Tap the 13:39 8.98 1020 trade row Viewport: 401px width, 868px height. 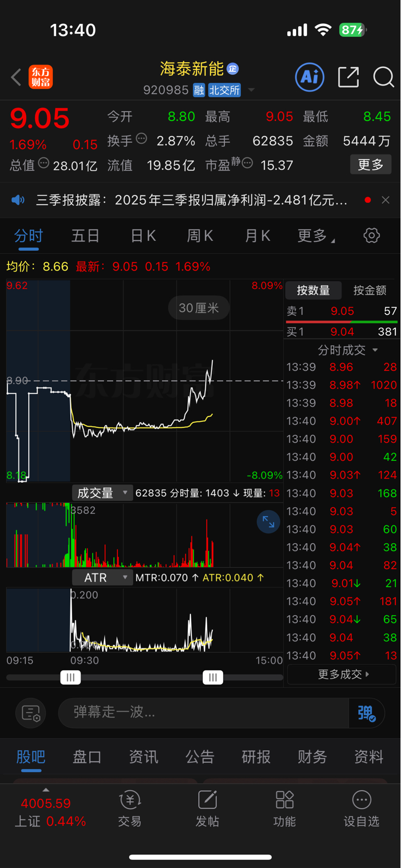tap(342, 385)
